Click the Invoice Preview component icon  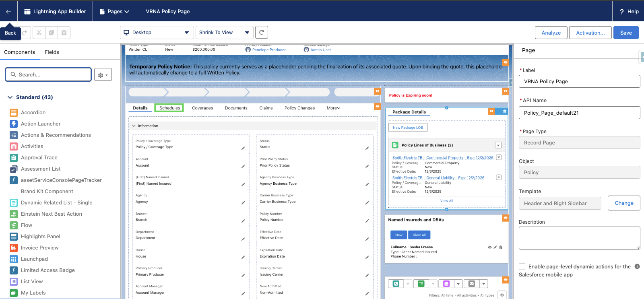pyautogui.click(x=14, y=248)
